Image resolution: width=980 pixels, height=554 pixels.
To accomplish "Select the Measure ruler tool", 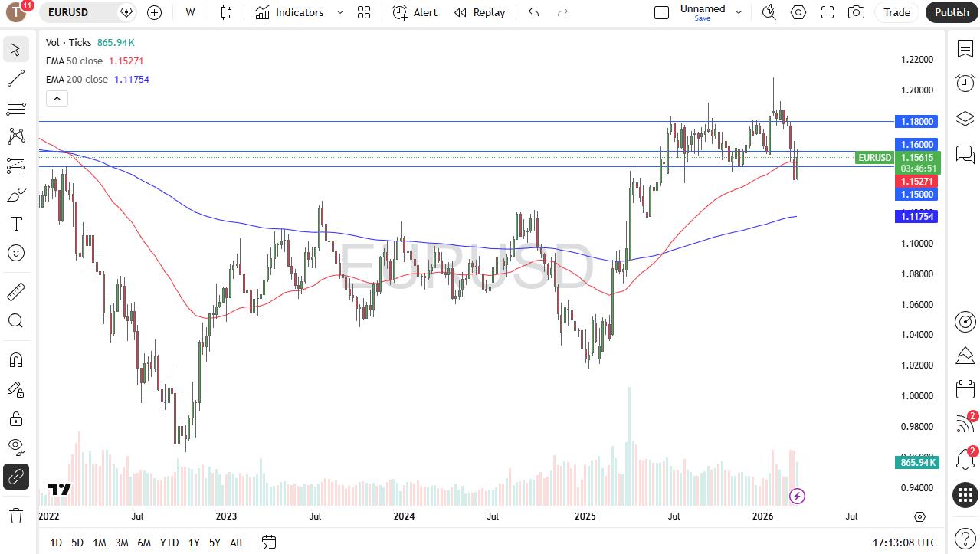I will (15, 291).
